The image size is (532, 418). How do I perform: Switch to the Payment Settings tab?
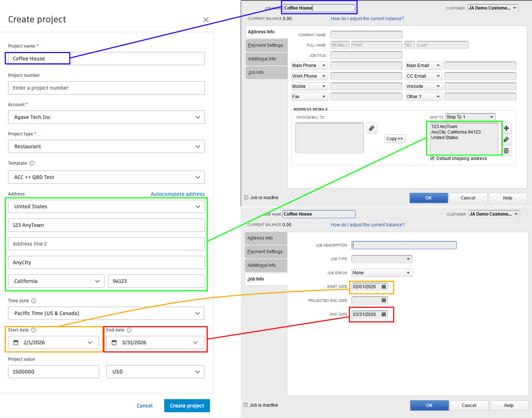pyautogui.click(x=266, y=45)
